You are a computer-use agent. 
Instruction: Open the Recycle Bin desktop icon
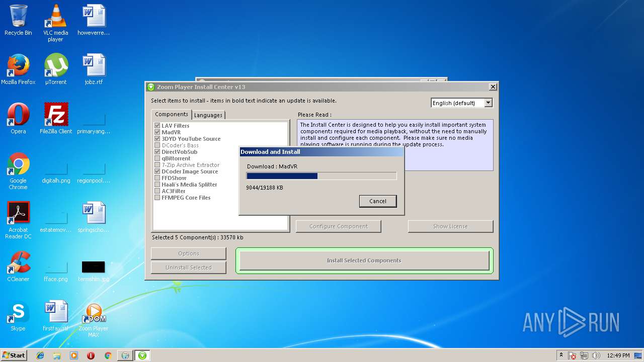tap(18, 20)
